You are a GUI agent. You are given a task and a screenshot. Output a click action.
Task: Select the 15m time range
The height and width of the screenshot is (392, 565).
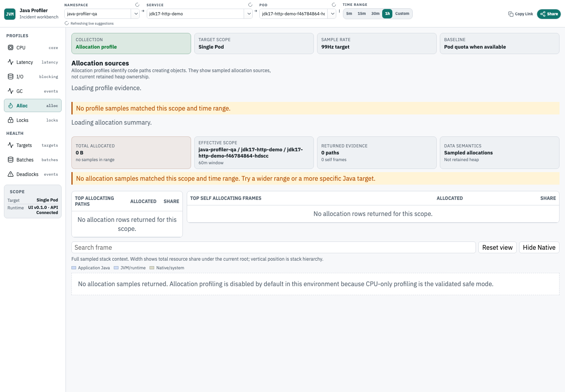[x=362, y=14]
